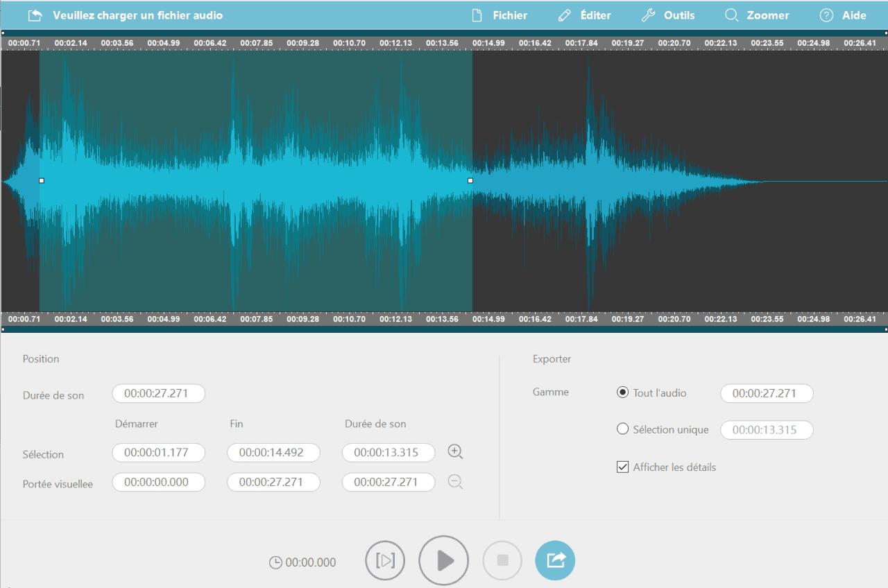The height and width of the screenshot is (588, 888).
Task: Click the "Portée visuelle" row label
Action: (58, 483)
